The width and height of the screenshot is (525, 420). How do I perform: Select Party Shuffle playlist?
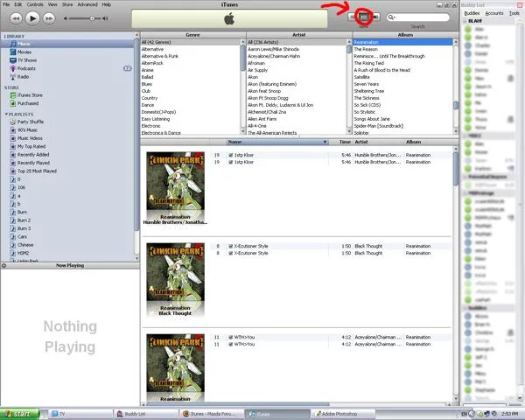coord(29,122)
